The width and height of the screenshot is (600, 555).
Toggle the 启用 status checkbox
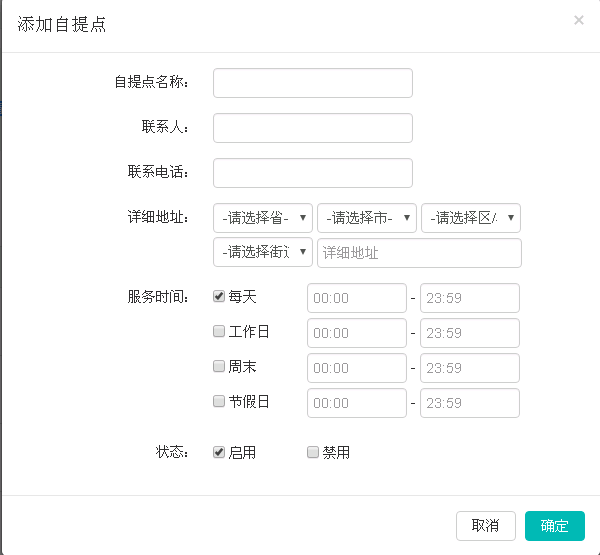coord(219,452)
